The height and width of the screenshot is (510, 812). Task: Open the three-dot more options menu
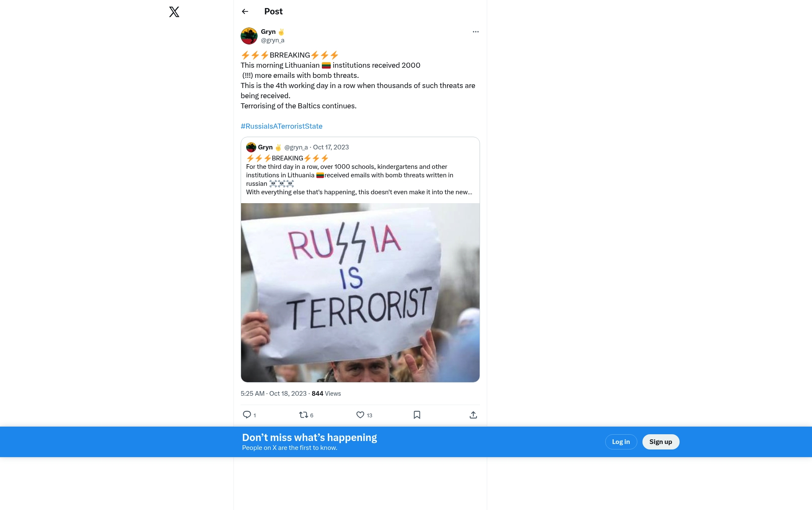point(475,32)
